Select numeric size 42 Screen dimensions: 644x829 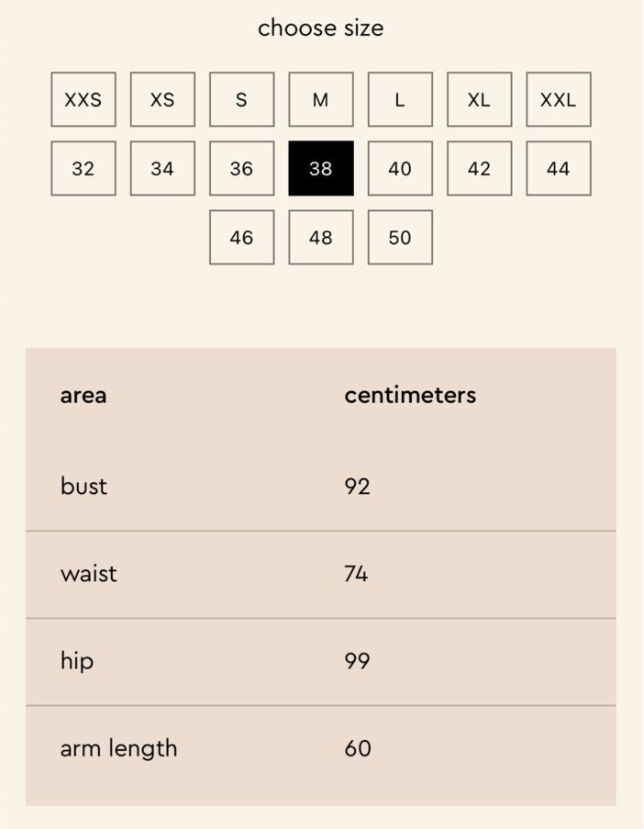point(479,168)
